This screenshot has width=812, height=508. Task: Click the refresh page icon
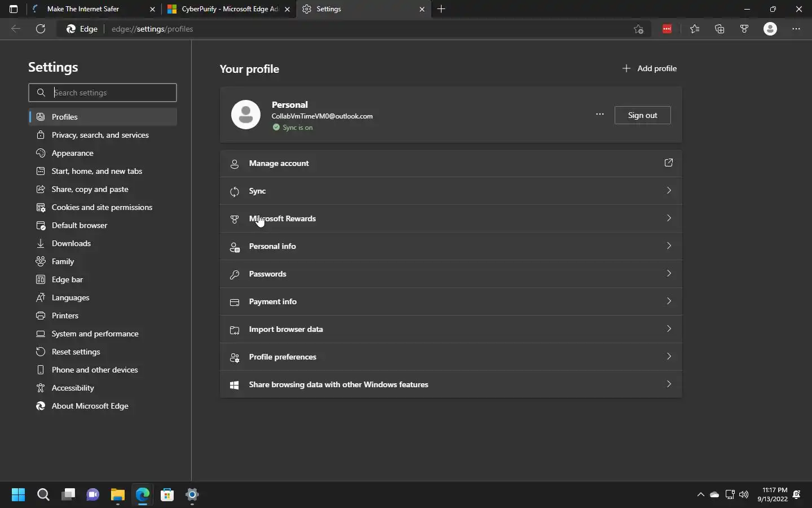coord(41,29)
